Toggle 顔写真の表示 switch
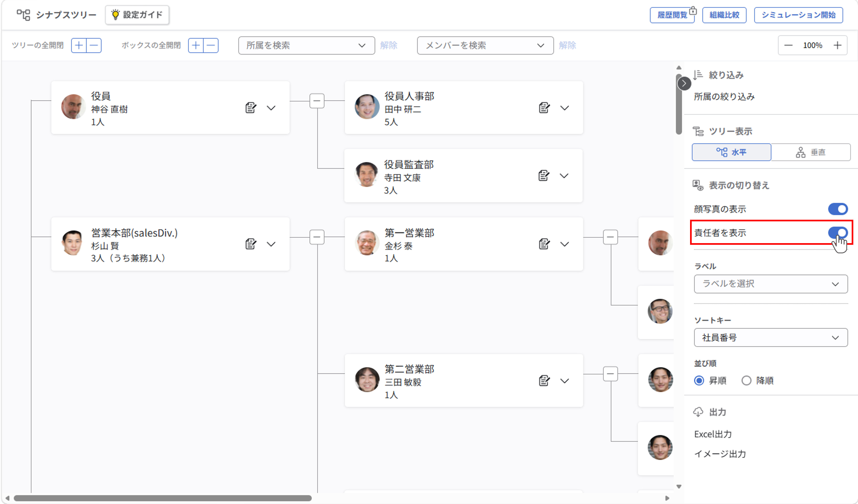858x504 pixels. click(838, 209)
